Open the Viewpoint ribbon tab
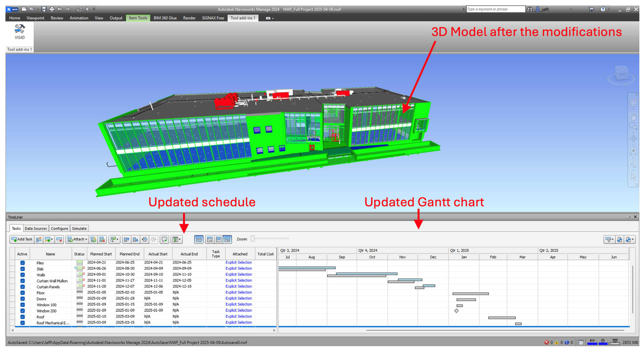 [x=35, y=18]
